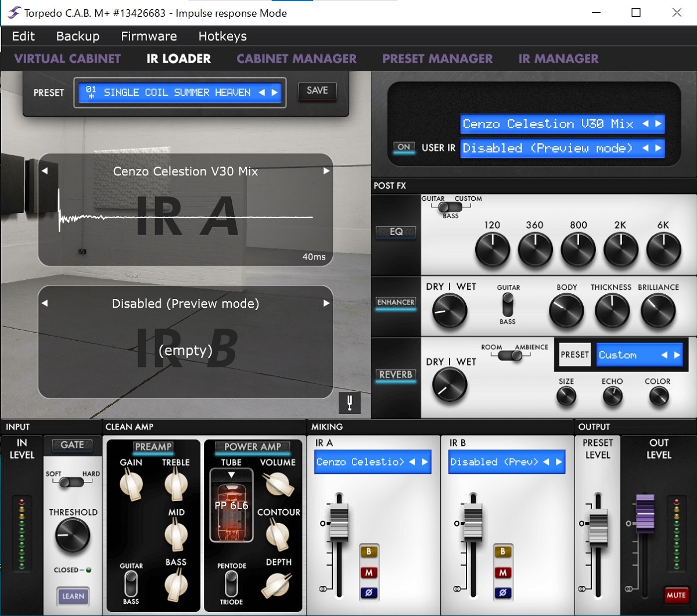Switch to the Preset Manager tab

[437, 59]
